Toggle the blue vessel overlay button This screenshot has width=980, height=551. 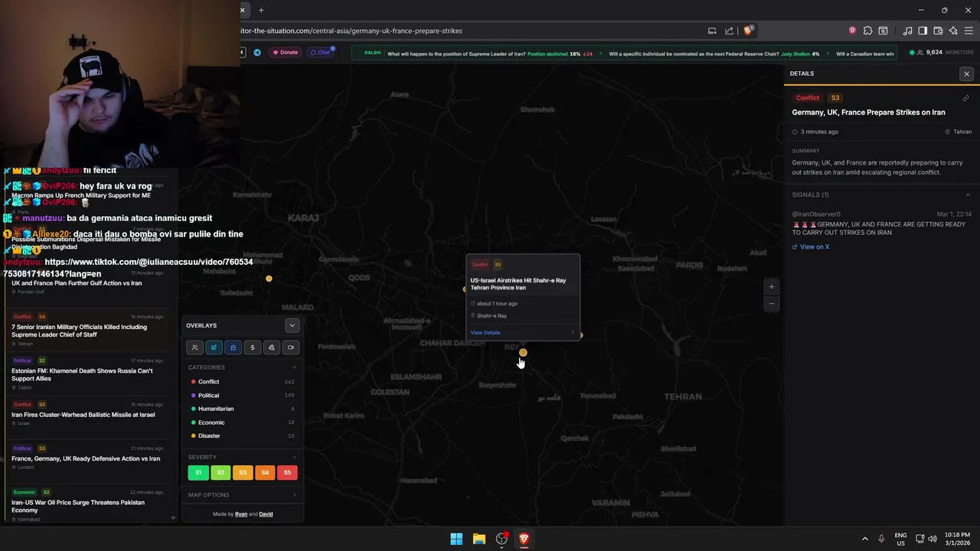(x=233, y=347)
